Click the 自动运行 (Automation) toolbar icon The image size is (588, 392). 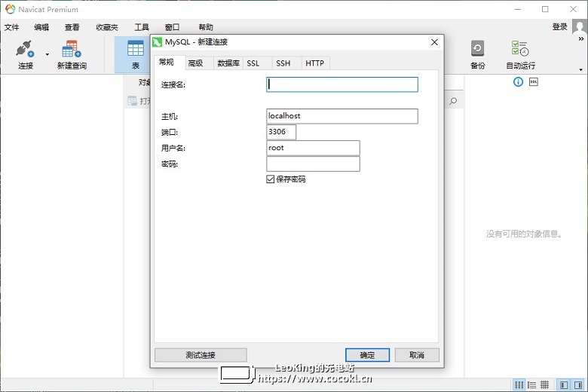(x=520, y=54)
